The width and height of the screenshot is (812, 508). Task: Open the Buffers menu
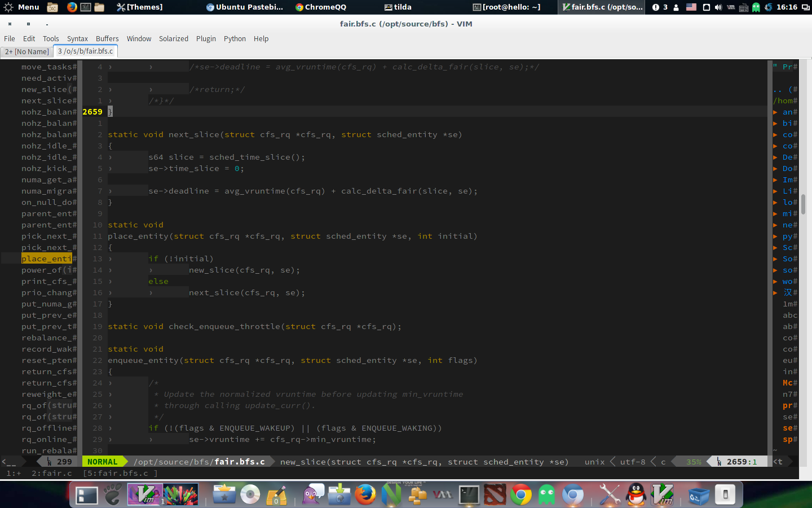[x=107, y=38]
